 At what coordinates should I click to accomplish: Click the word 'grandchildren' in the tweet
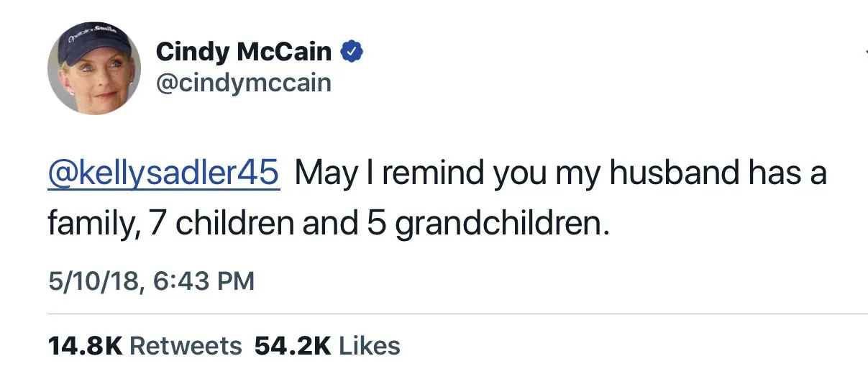(x=498, y=224)
